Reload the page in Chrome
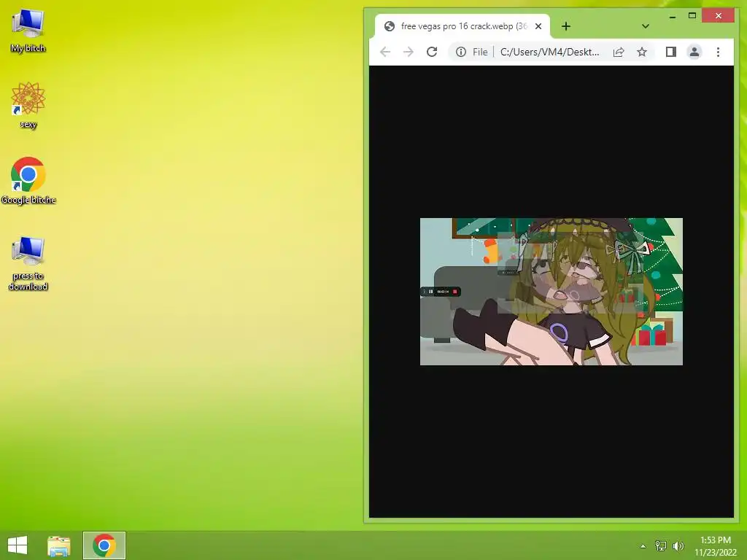This screenshot has height=560, width=747. point(432,52)
